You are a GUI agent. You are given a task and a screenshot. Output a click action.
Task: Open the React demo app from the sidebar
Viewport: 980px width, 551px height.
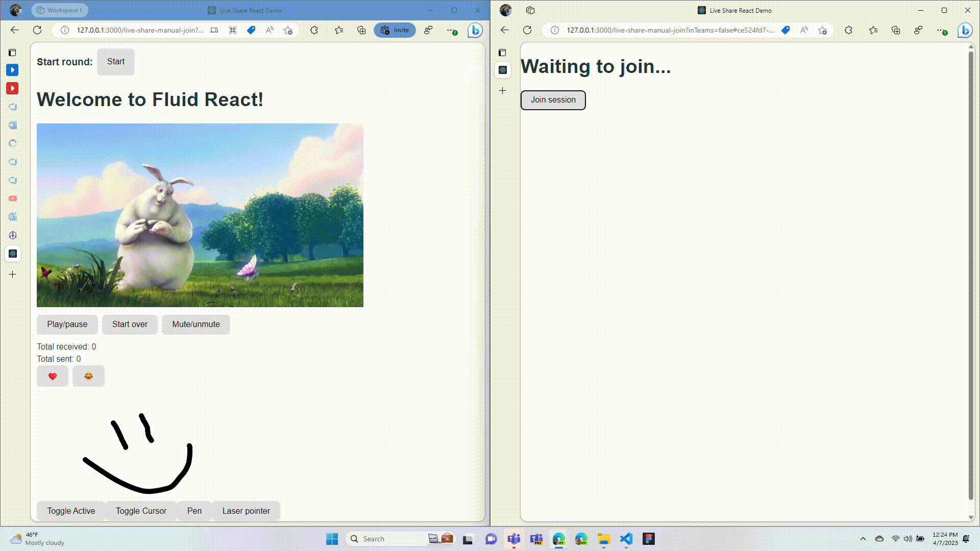pyautogui.click(x=12, y=254)
